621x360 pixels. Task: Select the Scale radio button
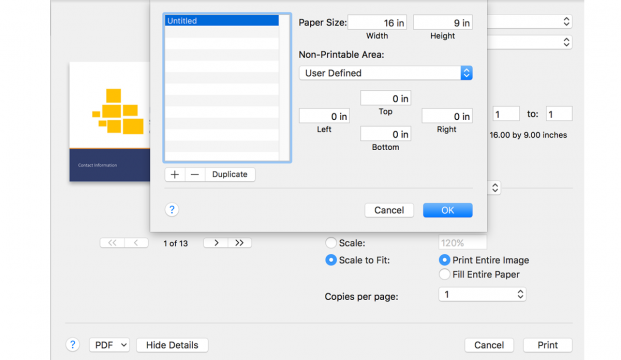tap(331, 243)
